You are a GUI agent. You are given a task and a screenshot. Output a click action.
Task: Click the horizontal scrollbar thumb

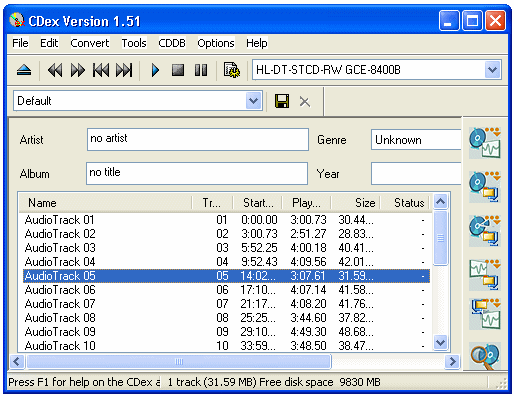click(x=179, y=361)
